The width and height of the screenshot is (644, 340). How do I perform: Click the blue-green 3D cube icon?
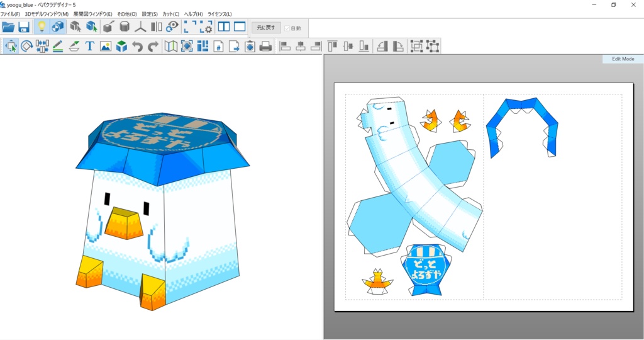[x=121, y=46]
